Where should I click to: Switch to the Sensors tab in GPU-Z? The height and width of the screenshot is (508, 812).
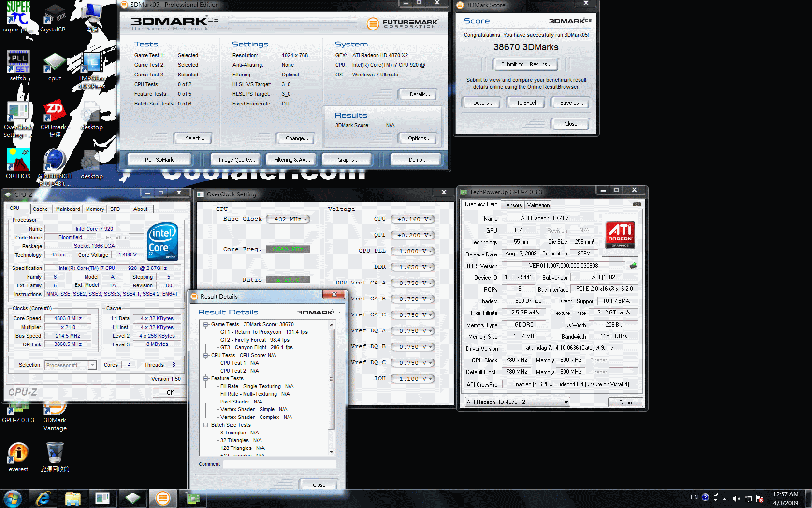pos(512,205)
